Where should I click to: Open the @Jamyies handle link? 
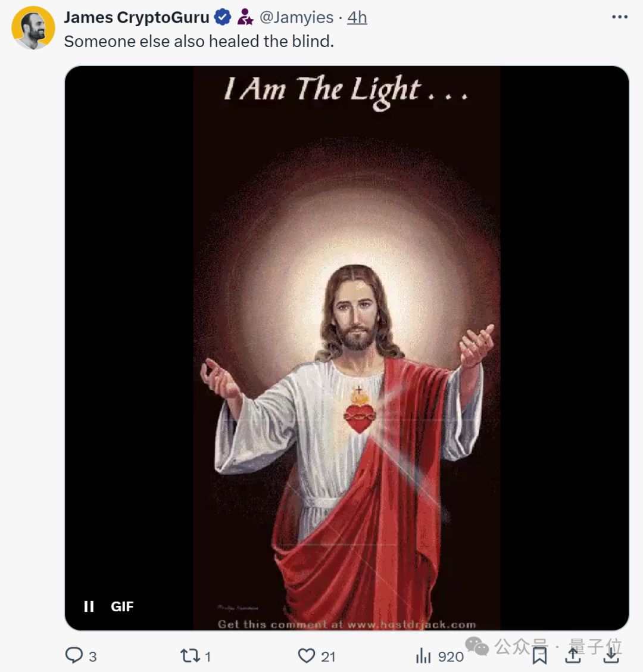[x=296, y=17]
